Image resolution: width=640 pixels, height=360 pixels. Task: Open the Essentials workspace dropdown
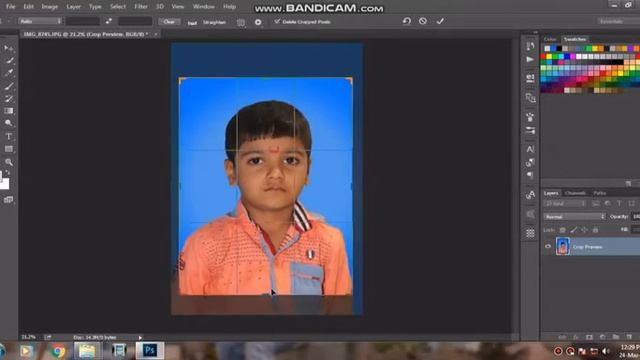[x=618, y=21]
